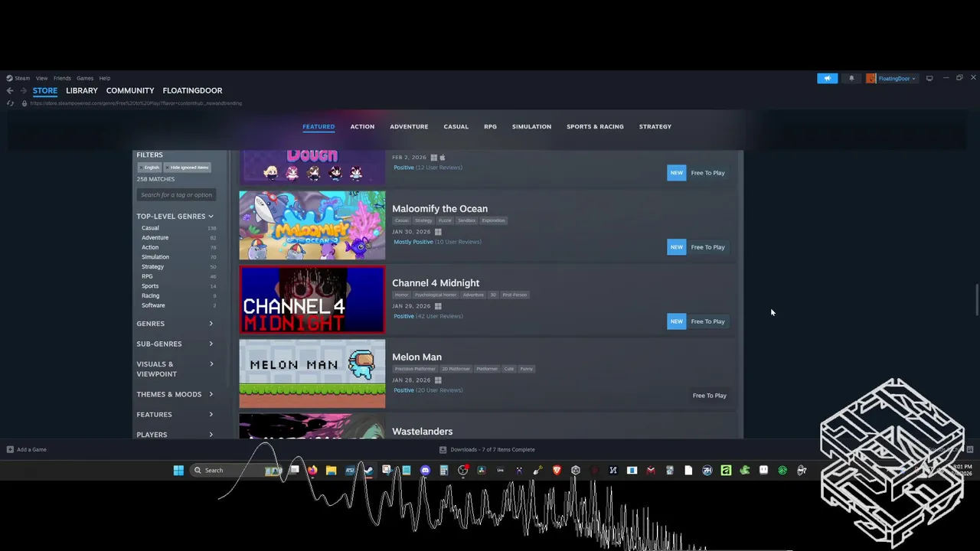This screenshot has width=980, height=551.
Task: Expand the Sub-Genres filter section
Action: [175, 344]
